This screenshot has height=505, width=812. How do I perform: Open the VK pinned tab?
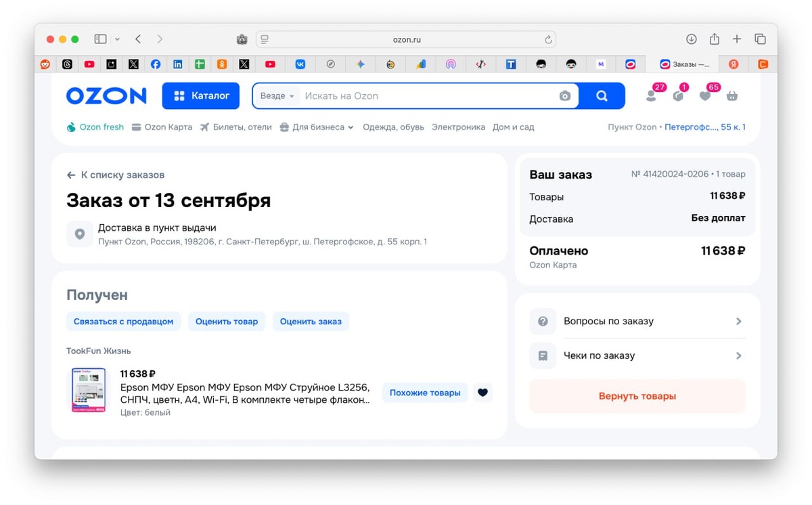tap(300, 64)
